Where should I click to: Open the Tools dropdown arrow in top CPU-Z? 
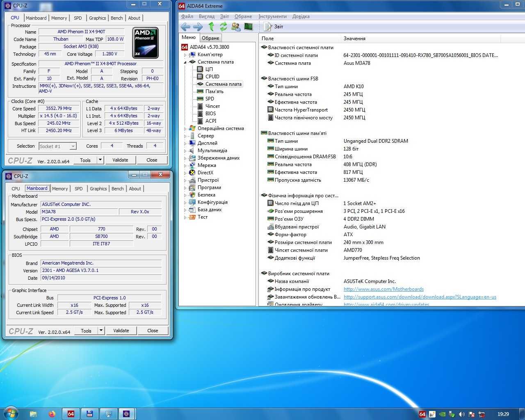click(100, 160)
